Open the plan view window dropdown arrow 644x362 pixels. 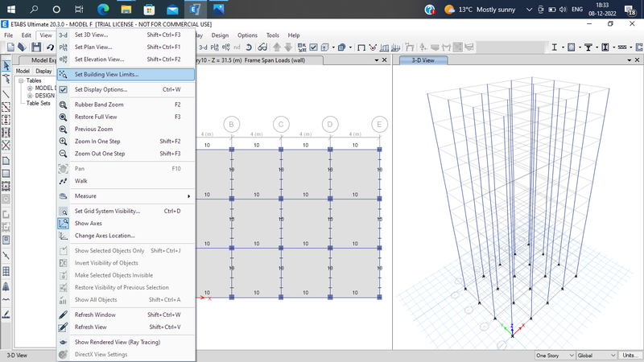click(x=377, y=60)
